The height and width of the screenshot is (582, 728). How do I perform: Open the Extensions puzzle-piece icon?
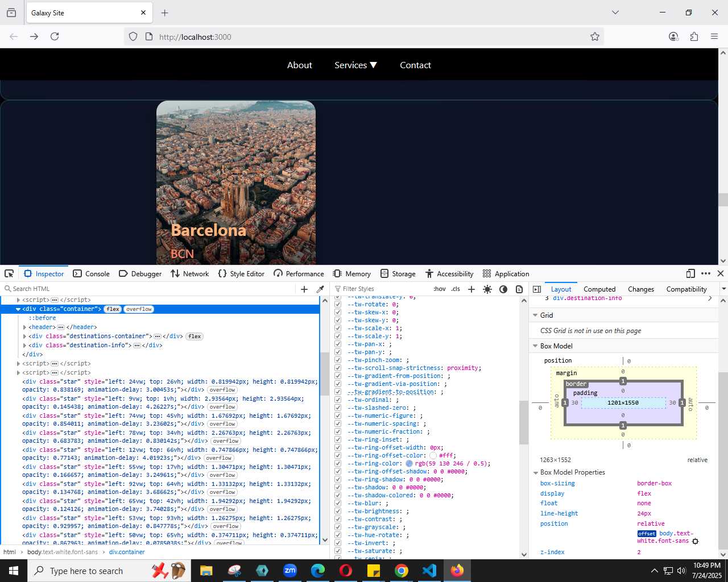point(694,36)
